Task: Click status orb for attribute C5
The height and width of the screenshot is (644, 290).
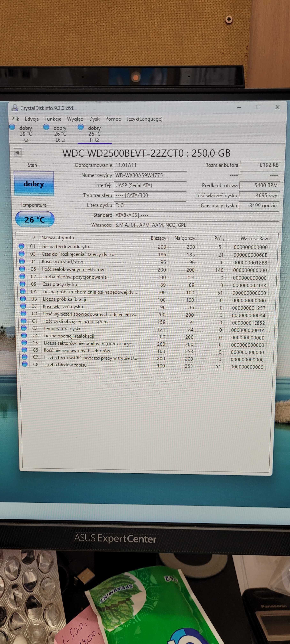Action: pyautogui.click(x=24, y=342)
